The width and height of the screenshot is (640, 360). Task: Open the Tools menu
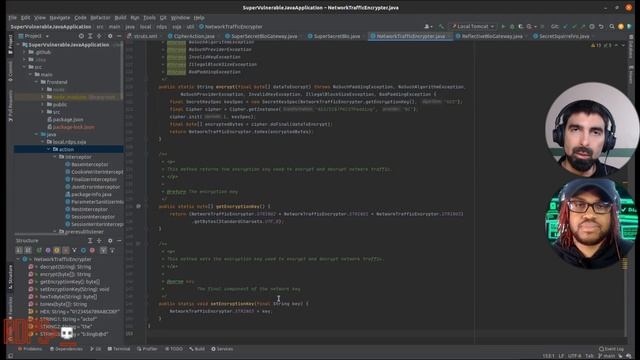[x=149, y=18]
